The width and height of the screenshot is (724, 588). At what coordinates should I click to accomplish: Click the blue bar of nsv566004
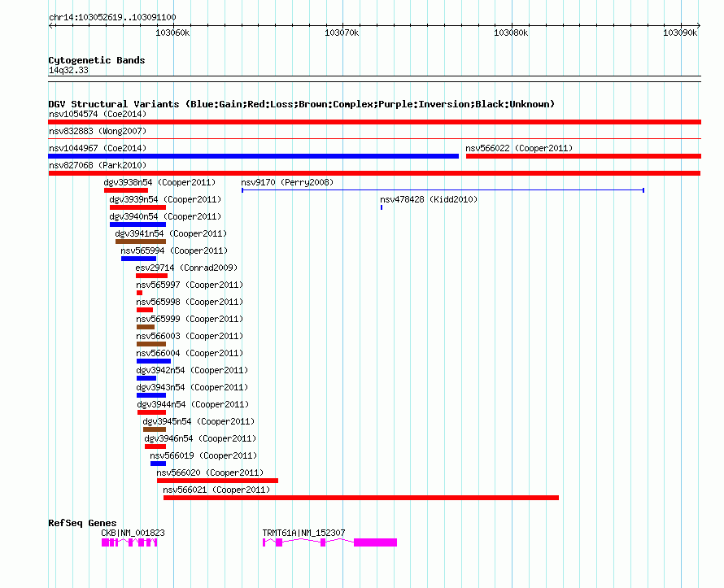pyautogui.click(x=154, y=361)
